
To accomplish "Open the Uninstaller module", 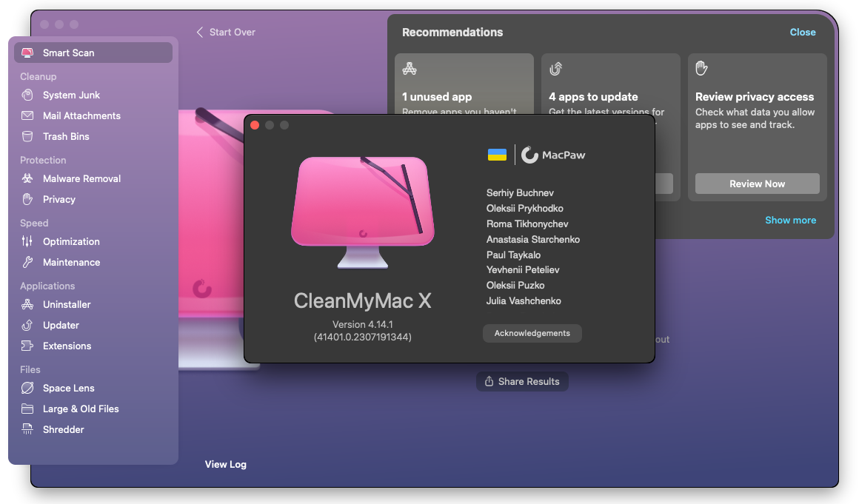I will click(67, 304).
